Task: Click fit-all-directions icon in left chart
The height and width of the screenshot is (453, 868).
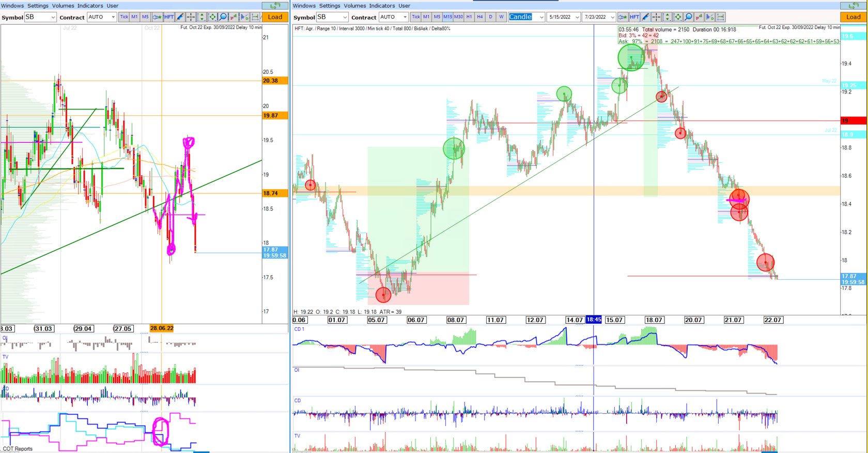Action: click(212, 17)
